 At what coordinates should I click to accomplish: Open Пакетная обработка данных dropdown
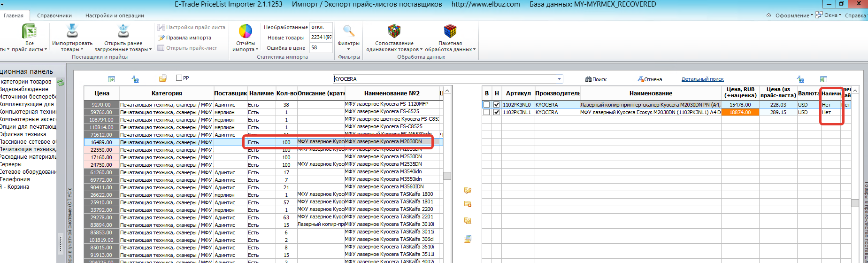click(x=450, y=46)
